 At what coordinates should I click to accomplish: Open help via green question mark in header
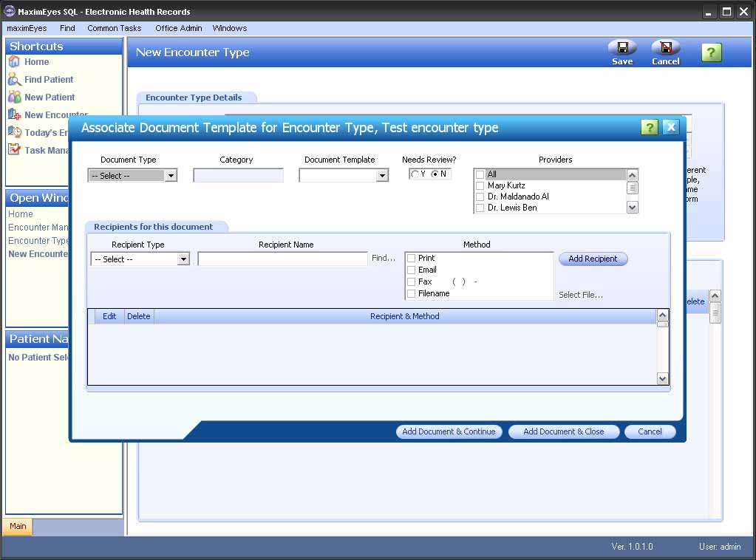pos(711,52)
